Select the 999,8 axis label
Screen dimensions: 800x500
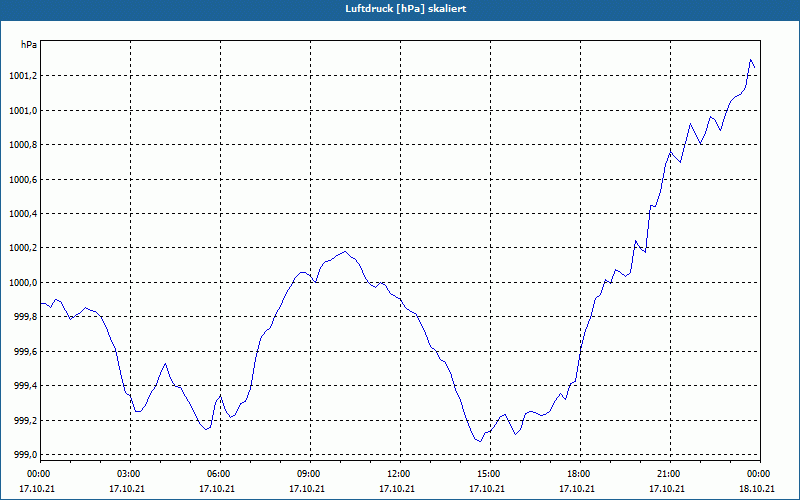24,317
